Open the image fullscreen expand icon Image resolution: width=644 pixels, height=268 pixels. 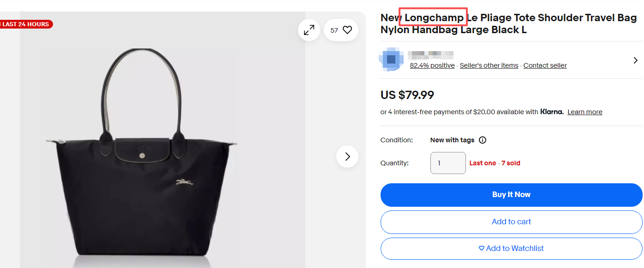click(309, 29)
